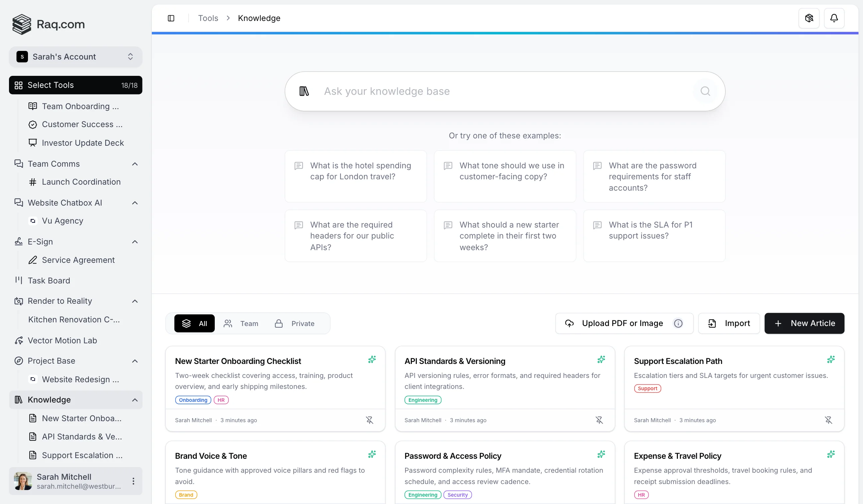Click sparkle icon on Brand Voice & Tone

pos(372,454)
